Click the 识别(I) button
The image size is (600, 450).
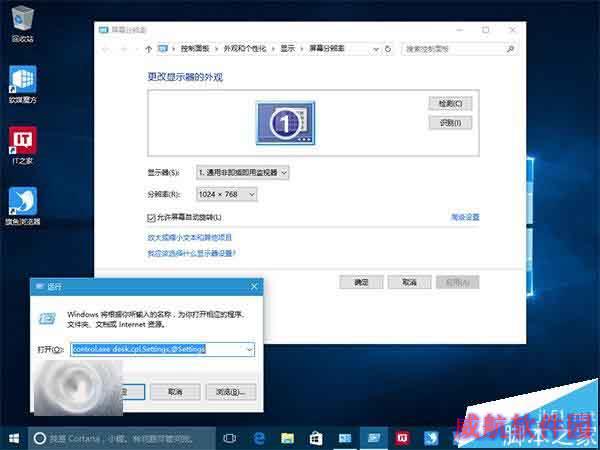450,123
